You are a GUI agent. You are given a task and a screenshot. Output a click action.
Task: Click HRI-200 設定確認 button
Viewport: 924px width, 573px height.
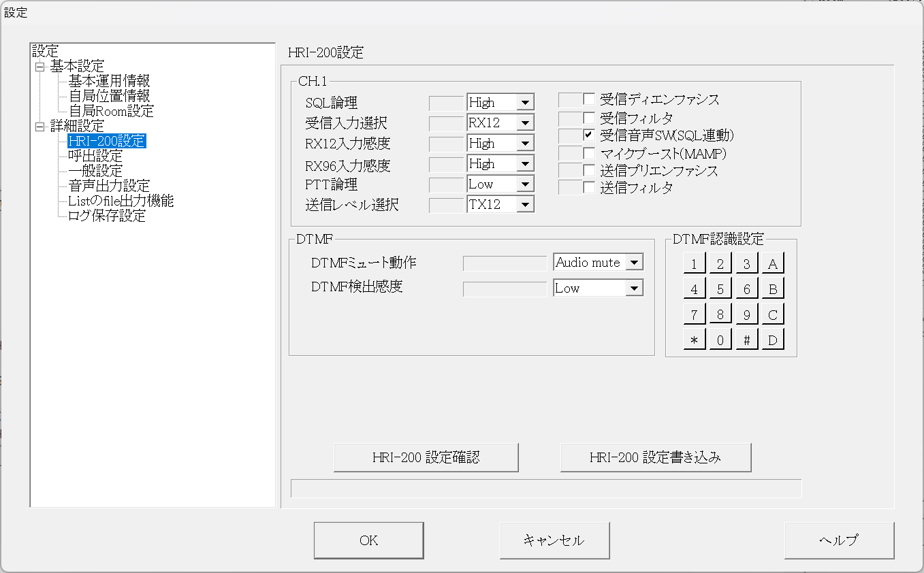pos(426,457)
